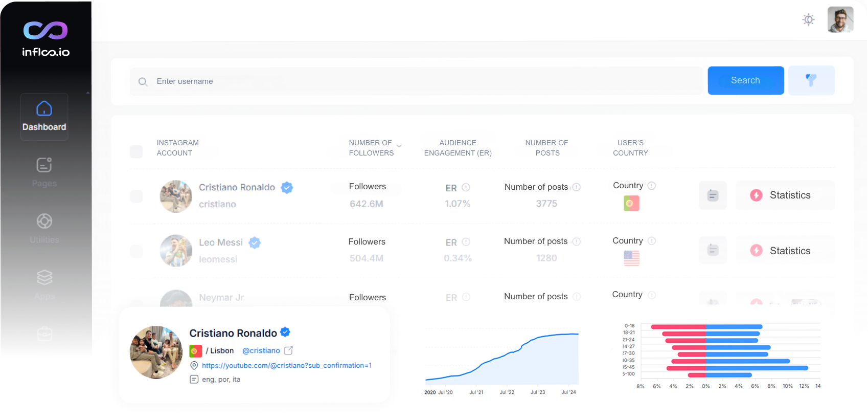Click the Country info icon in Messi row
This screenshot has height=420, width=868.
click(x=652, y=241)
